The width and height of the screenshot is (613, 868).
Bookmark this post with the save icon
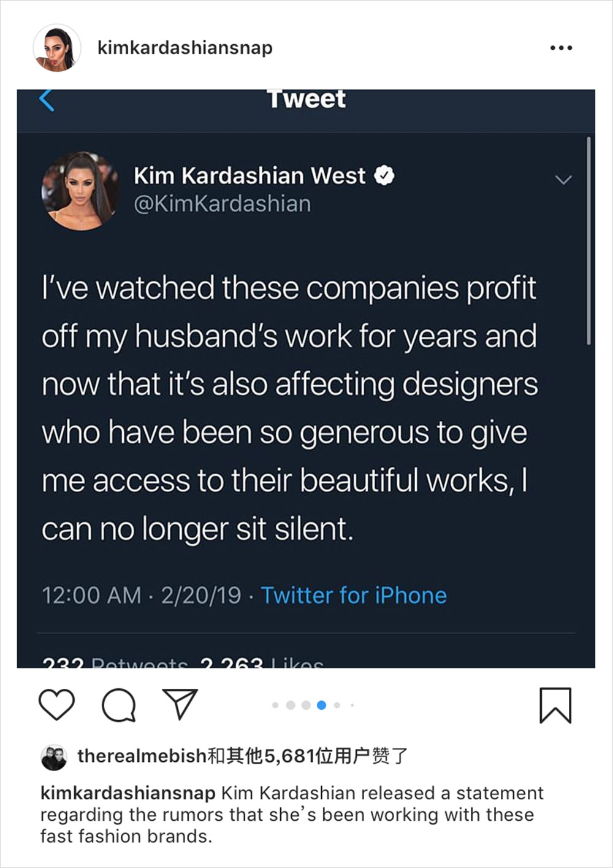pos(555,705)
